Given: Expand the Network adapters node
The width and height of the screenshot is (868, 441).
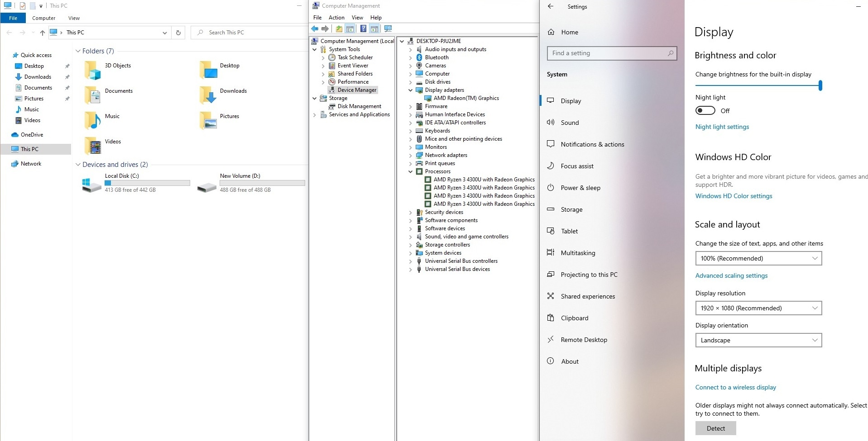Looking at the screenshot, I should coord(411,156).
